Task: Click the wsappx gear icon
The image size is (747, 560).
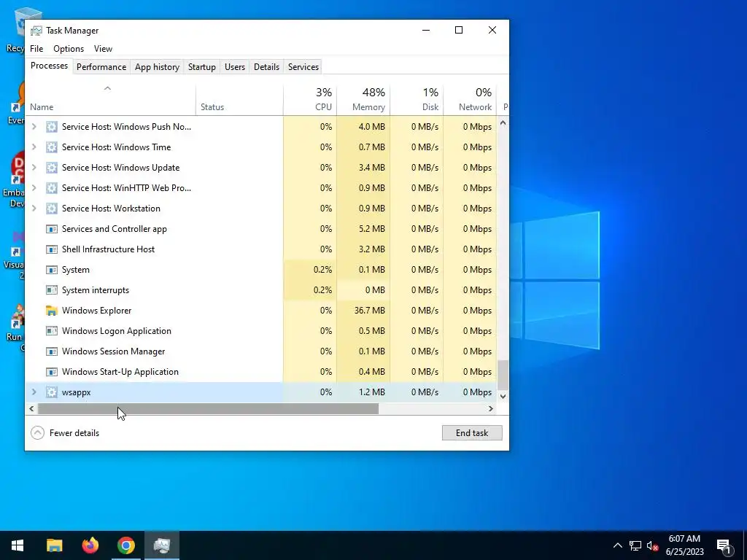Action: point(52,392)
